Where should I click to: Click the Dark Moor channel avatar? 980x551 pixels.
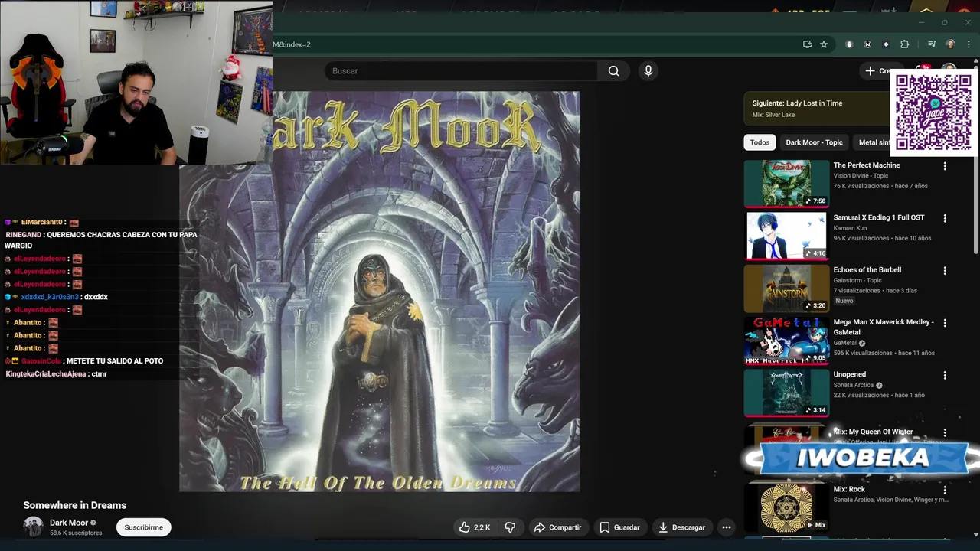[x=33, y=527]
